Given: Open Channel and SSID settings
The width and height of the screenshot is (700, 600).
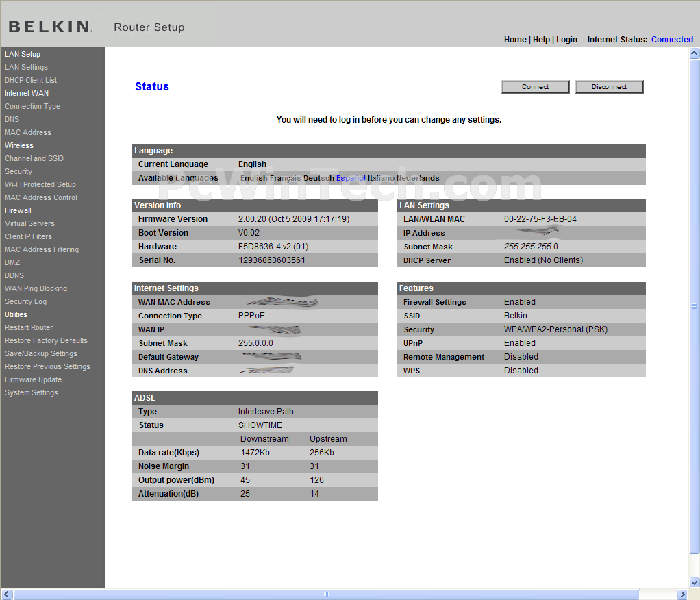Looking at the screenshot, I should coord(34,158).
